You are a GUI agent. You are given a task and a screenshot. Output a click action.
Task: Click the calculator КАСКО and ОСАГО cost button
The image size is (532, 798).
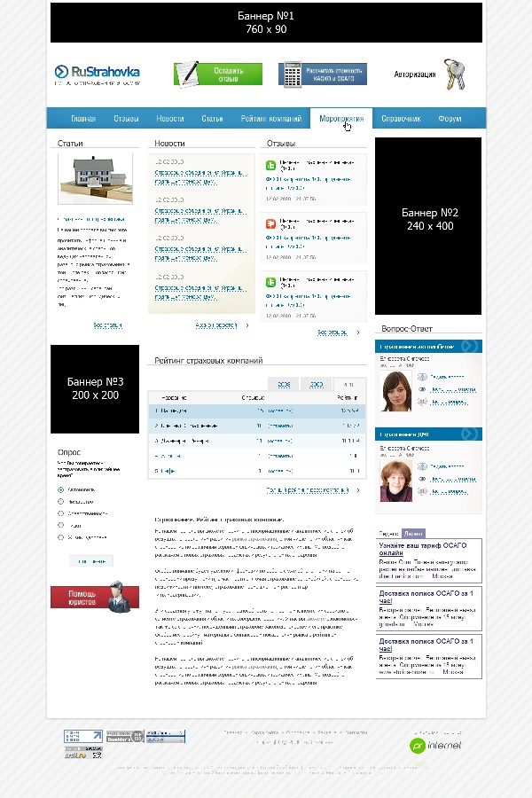[x=323, y=74]
